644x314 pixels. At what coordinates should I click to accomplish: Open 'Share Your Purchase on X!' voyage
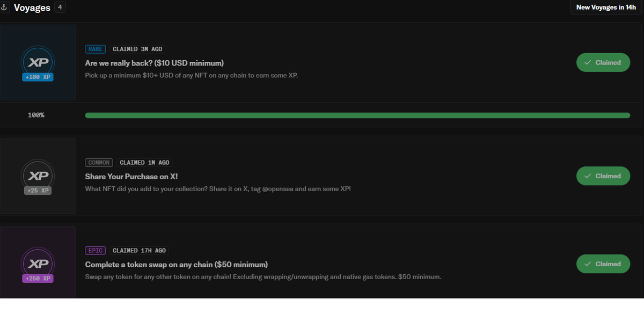click(x=131, y=177)
